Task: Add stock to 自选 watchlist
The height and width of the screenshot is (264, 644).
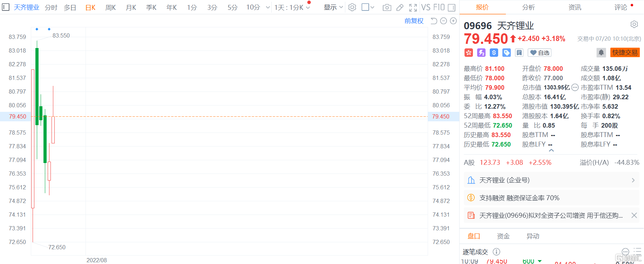Action: [x=540, y=53]
